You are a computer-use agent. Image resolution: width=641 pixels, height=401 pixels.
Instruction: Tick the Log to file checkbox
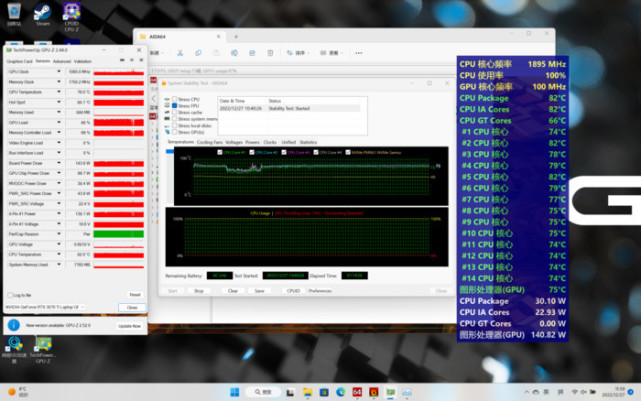(x=11, y=295)
